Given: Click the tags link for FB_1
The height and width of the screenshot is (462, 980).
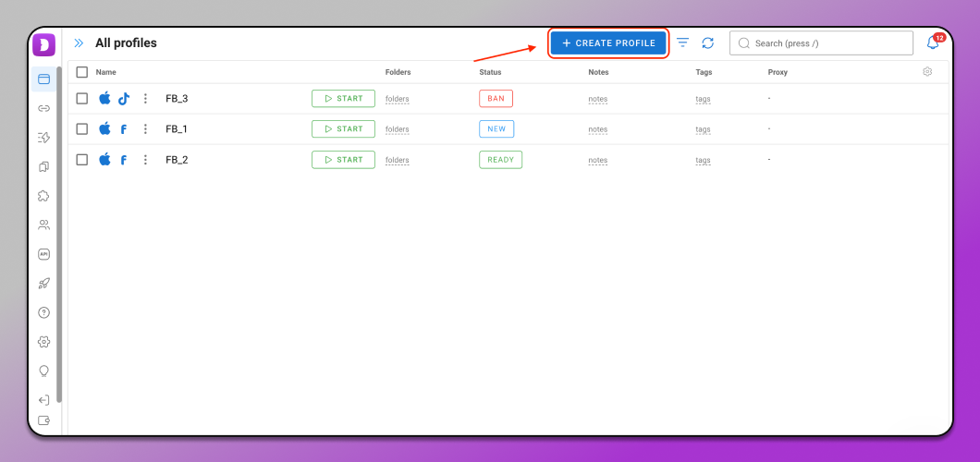Looking at the screenshot, I should tap(704, 129).
